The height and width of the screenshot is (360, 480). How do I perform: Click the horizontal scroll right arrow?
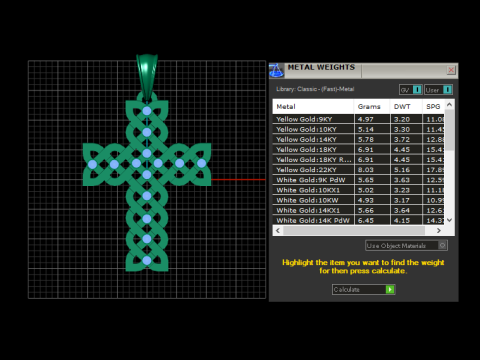(439, 230)
